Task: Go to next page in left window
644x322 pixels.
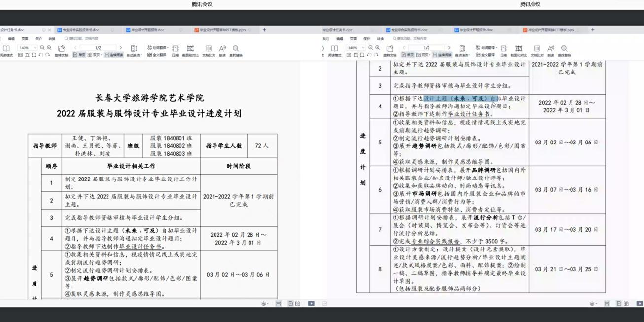Action: [121, 48]
